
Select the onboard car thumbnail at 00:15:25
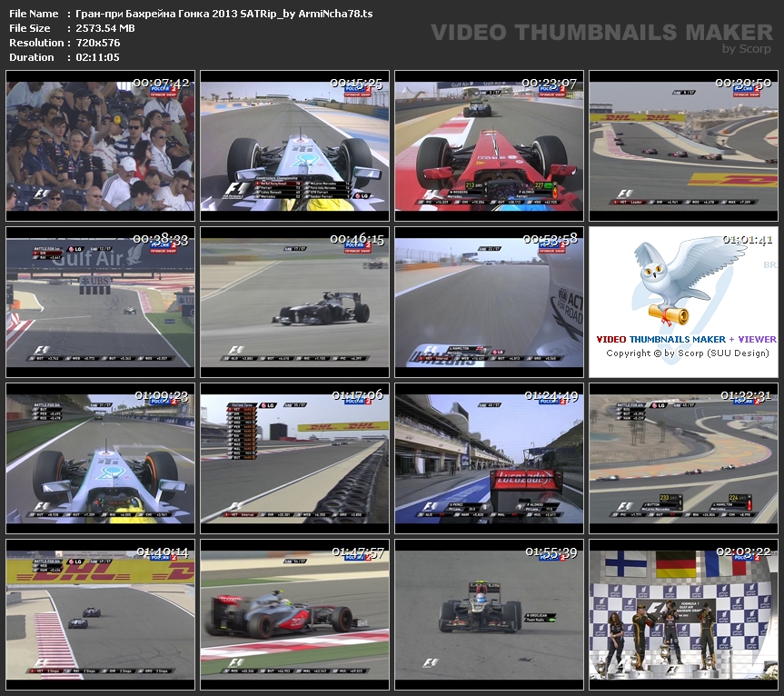(294, 145)
